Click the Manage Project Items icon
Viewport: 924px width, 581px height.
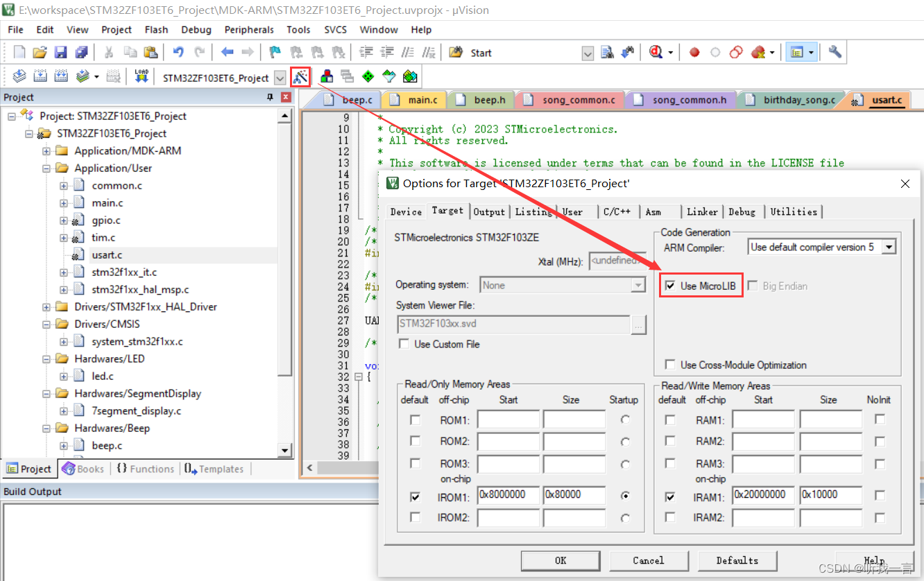[327, 77]
